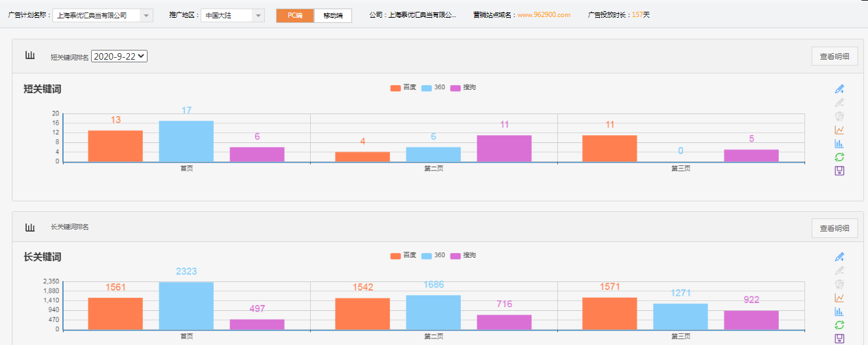Image resolution: width=868 pixels, height=345 pixels.
Task: Switch short keyword chart to bar chart view
Action: [839, 144]
